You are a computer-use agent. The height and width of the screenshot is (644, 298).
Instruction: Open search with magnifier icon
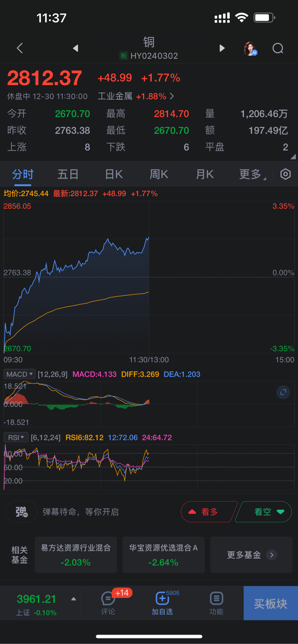[x=278, y=48]
